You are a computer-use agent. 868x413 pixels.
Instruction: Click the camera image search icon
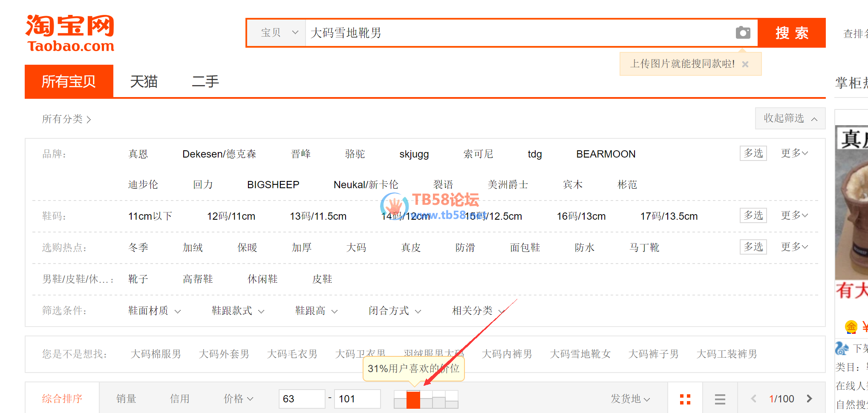click(743, 33)
